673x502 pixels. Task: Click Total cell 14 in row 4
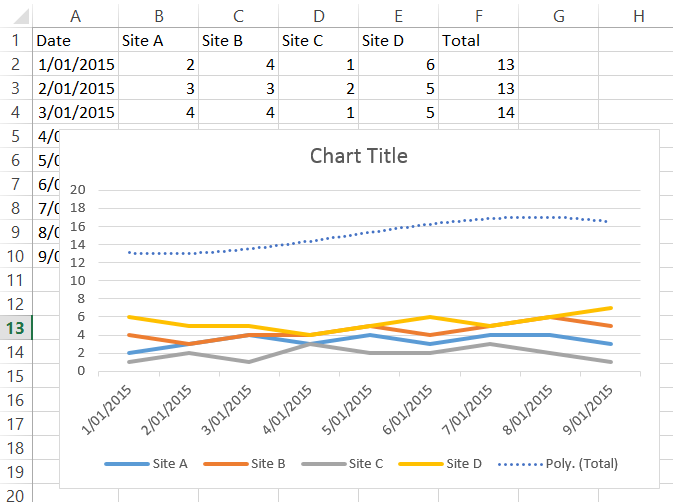click(479, 112)
